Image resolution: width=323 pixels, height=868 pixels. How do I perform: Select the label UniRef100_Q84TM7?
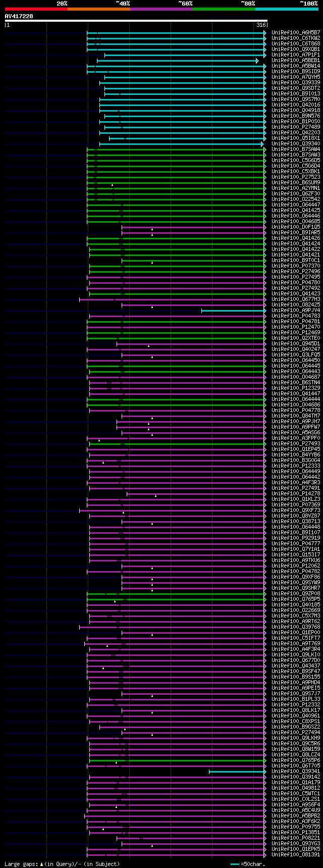pos(296,416)
